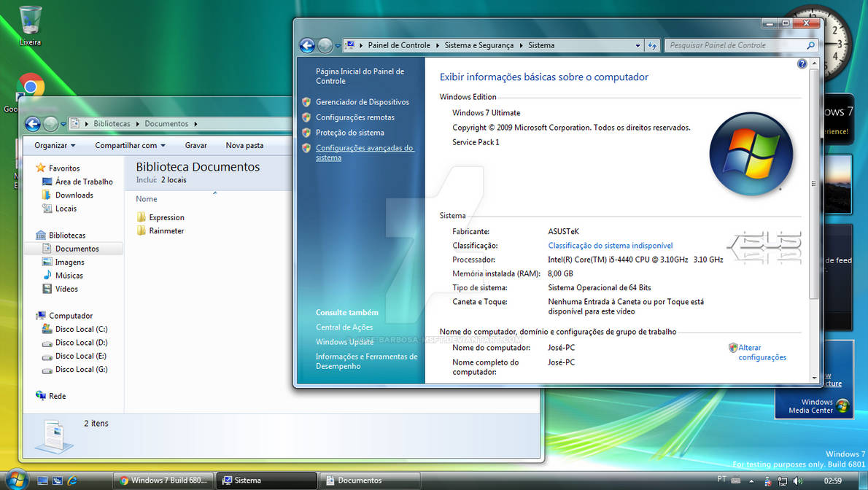Show hidden tray icons arrow
The height and width of the screenshot is (490, 868).
(x=751, y=481)
